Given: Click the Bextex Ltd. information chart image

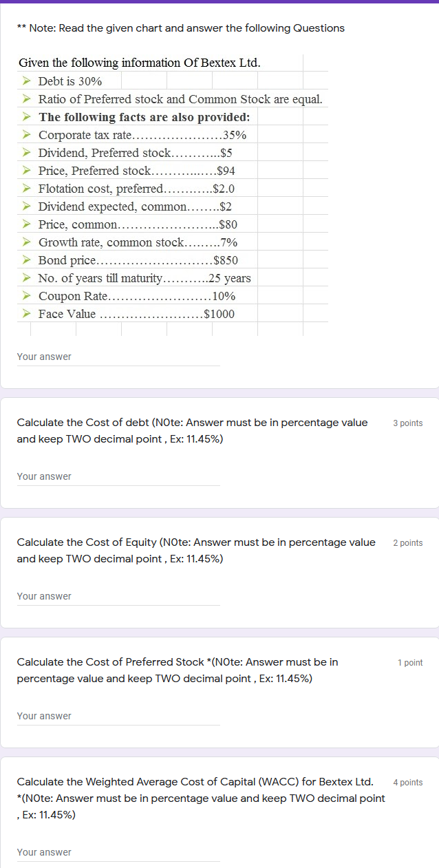Looking at the screenshot, I should [x=172, y=193].
